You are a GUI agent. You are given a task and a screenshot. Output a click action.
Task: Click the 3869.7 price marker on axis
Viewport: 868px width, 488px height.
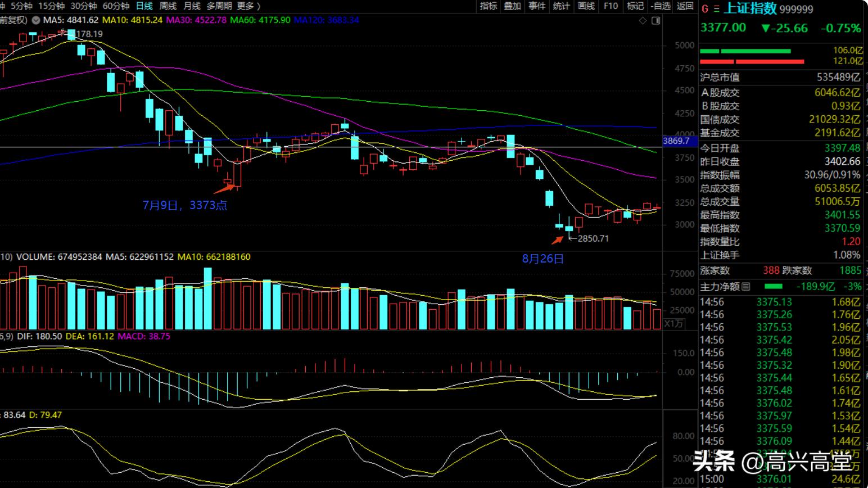tap(676, 141)
